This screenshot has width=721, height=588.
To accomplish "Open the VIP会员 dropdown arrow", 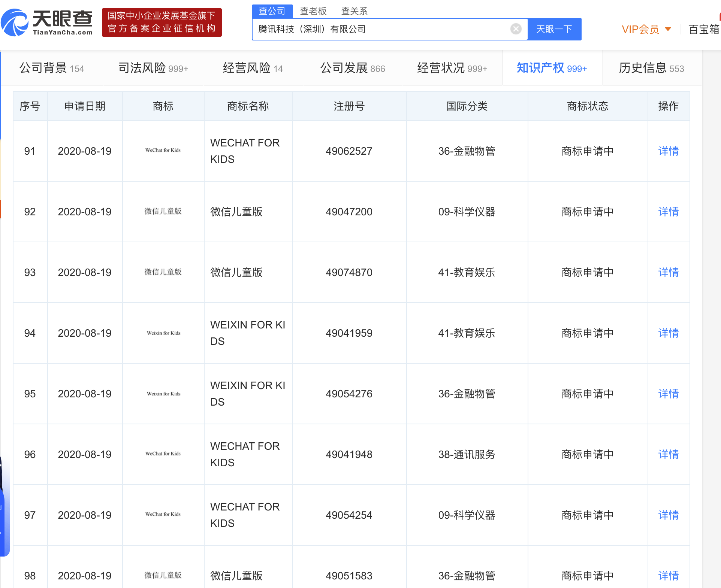I will (668, 29).
